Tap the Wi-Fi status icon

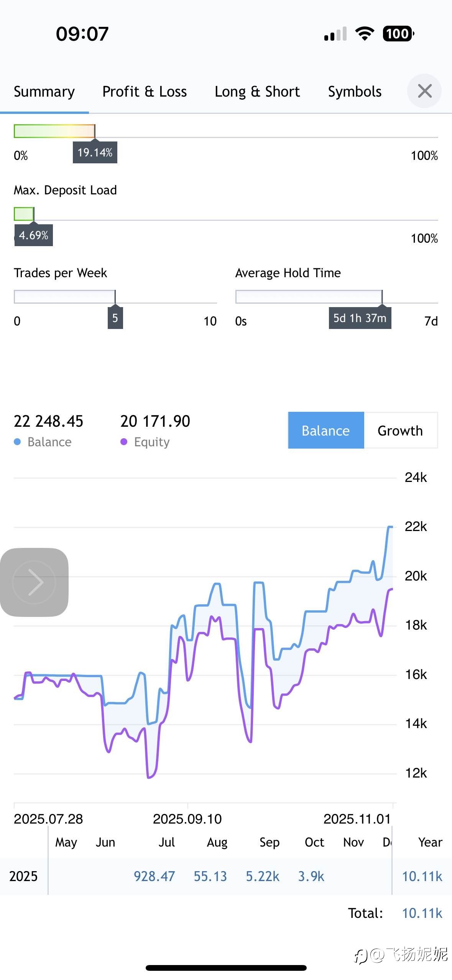(x=365, y=34)
